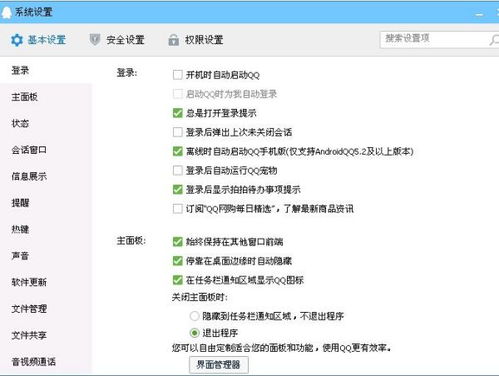
Task: Select 隐藏到任务栏通知区域 radio option
Action: click(x=194, y=316)
